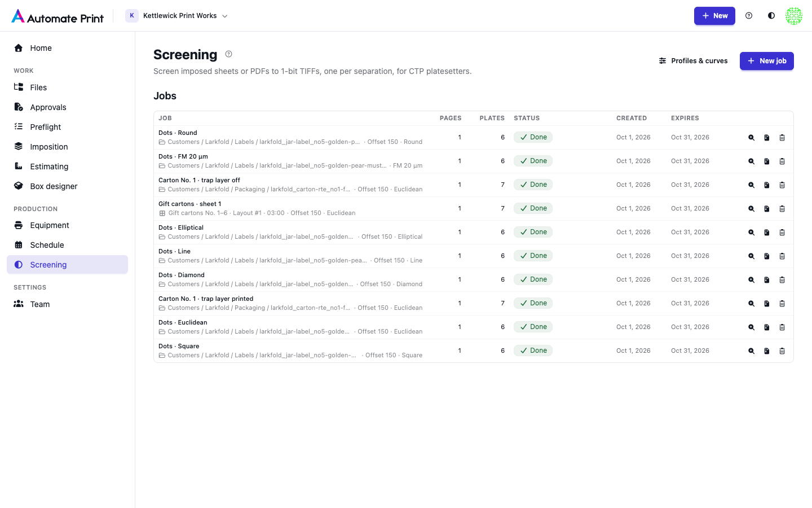
Task: Open the Imposition page
Action: (68, 147)
